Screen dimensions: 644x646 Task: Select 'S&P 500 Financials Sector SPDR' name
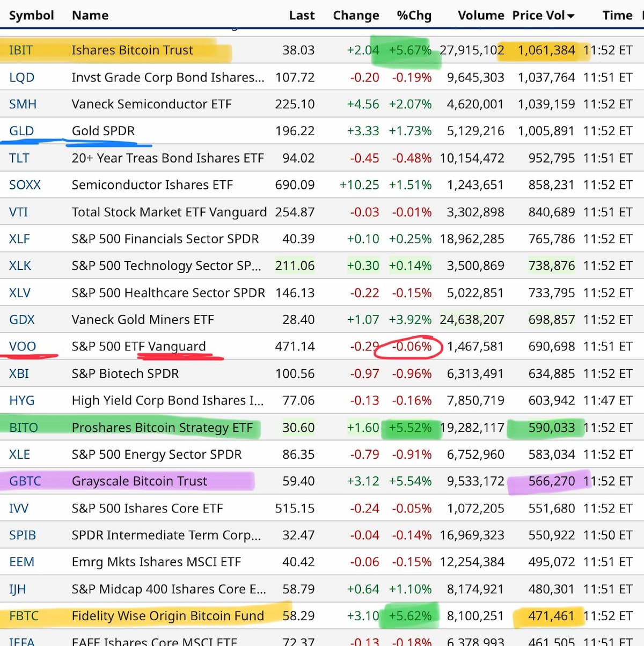click(165, 239)
